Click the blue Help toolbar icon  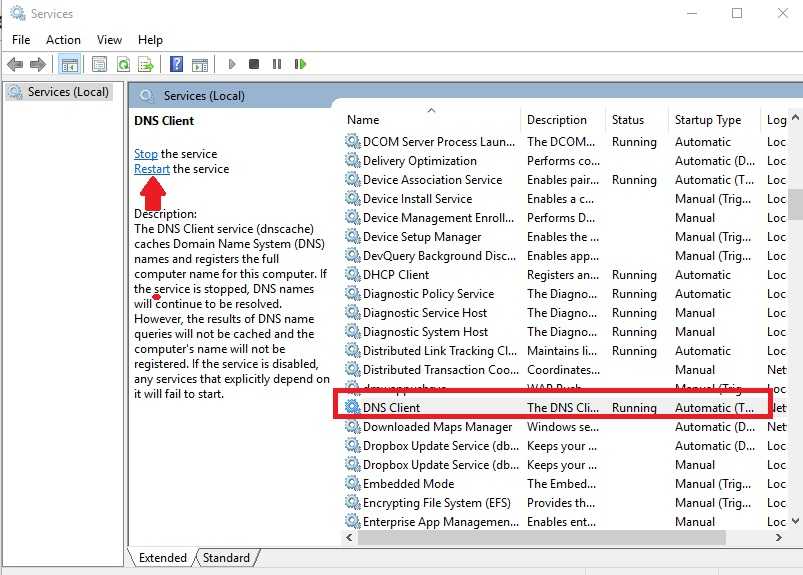tap(176, 64)
